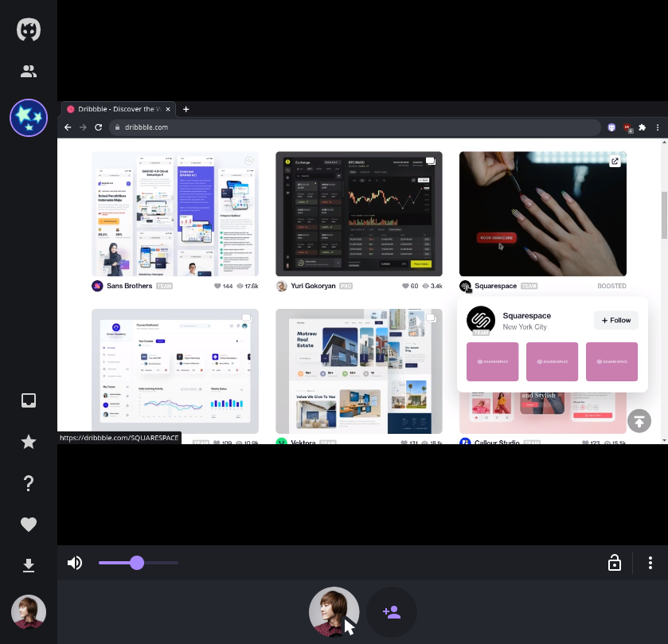Click the BOOSTED label
This screenshot has height=644, width=668.
tap(611, 287)
